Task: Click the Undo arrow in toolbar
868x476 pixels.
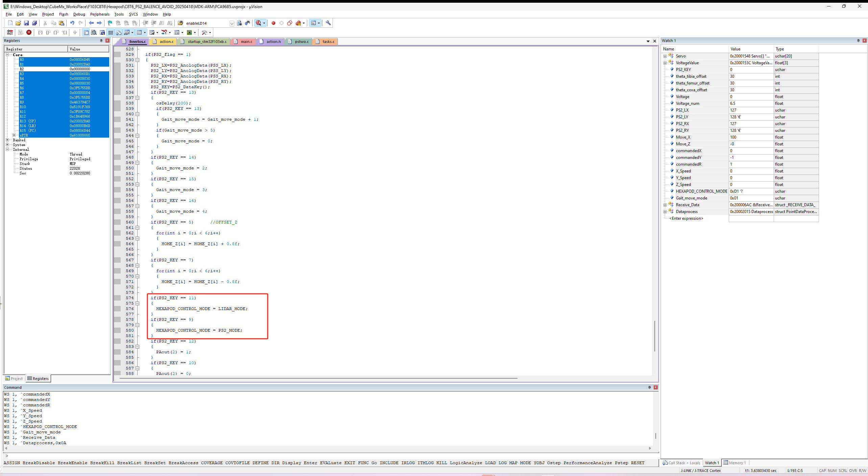Action: pyautogui.click(x=72, y=23)
